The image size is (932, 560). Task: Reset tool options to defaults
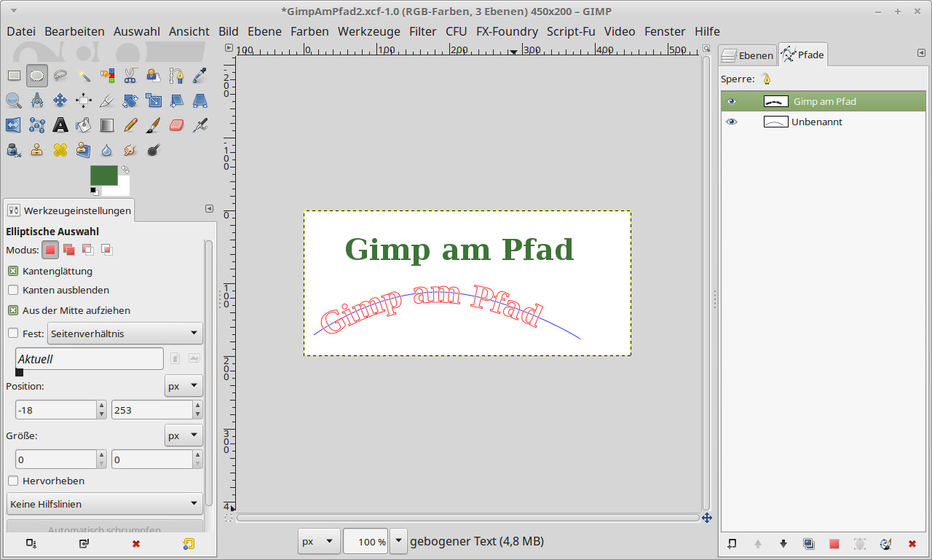189,543
